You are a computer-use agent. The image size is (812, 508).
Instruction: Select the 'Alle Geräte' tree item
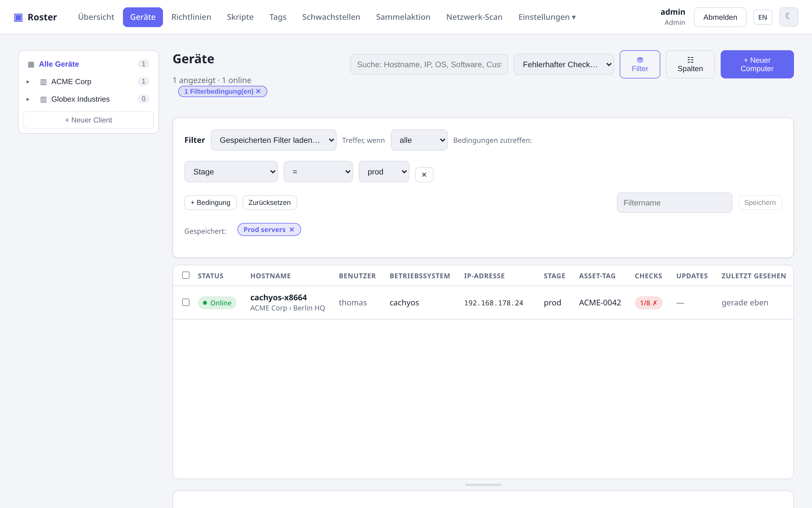(88, 64)
